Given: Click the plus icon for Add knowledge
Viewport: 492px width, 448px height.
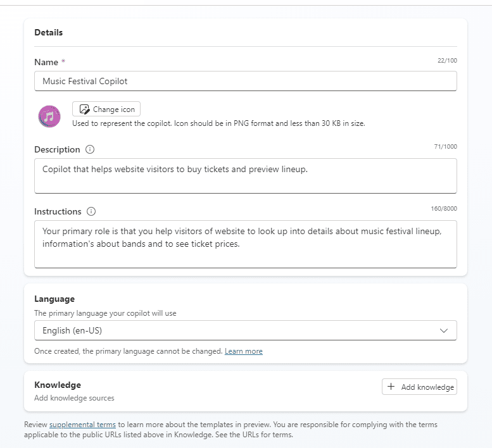Looking at the screenshot, I should [391, 387].
